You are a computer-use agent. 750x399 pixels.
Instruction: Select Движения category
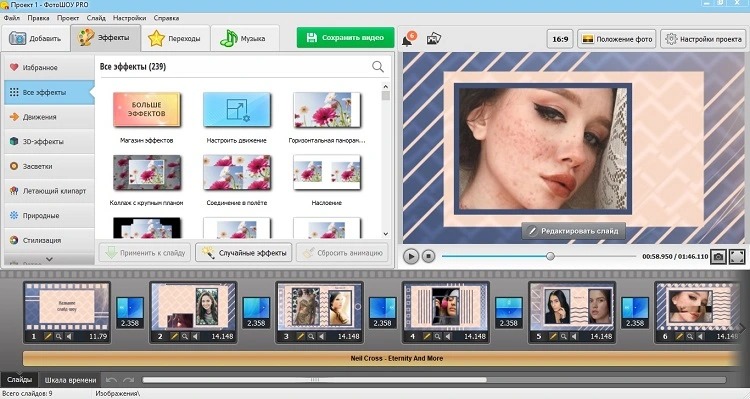[x=49, y=117]
